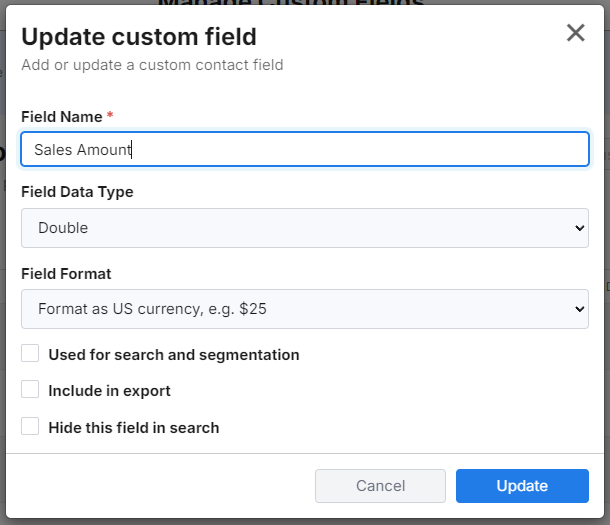Close the Update custom field dialog
This screenshot has height=525, width=610.
point(575,33)
